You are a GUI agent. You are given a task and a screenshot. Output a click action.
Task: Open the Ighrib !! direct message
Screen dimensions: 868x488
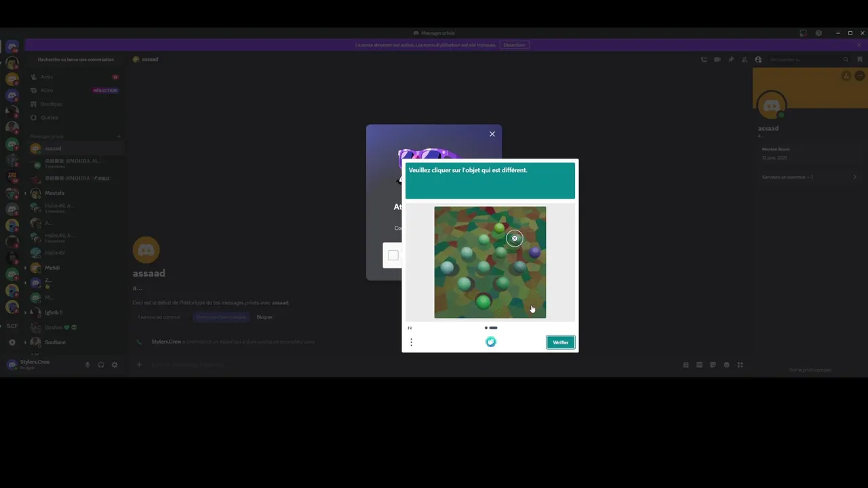pyautogui.click(x=75, y=312)
